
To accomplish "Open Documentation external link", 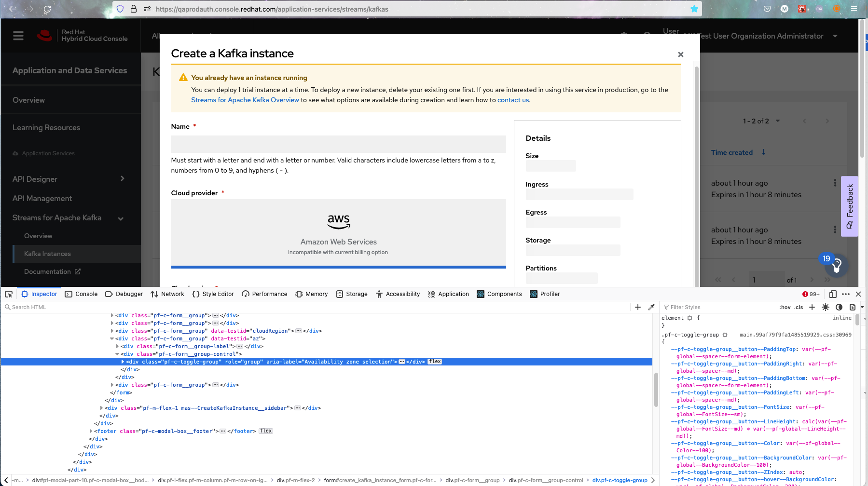I will click(52, 271).
